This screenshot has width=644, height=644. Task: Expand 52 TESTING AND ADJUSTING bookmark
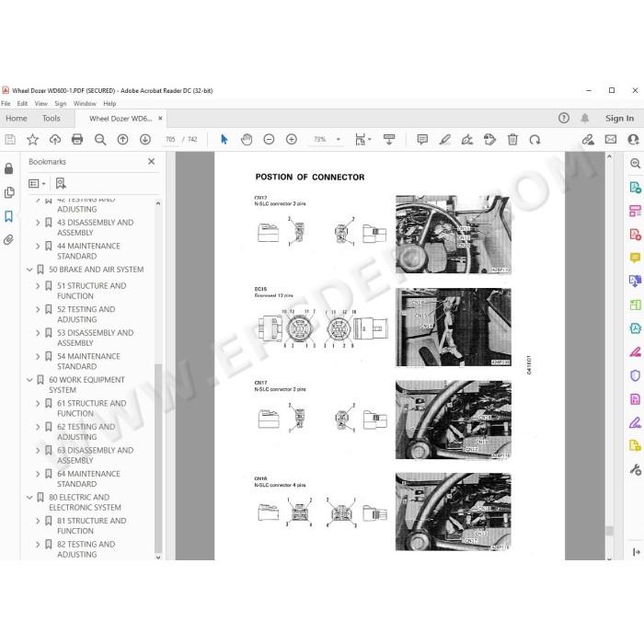tap(38, 309)
